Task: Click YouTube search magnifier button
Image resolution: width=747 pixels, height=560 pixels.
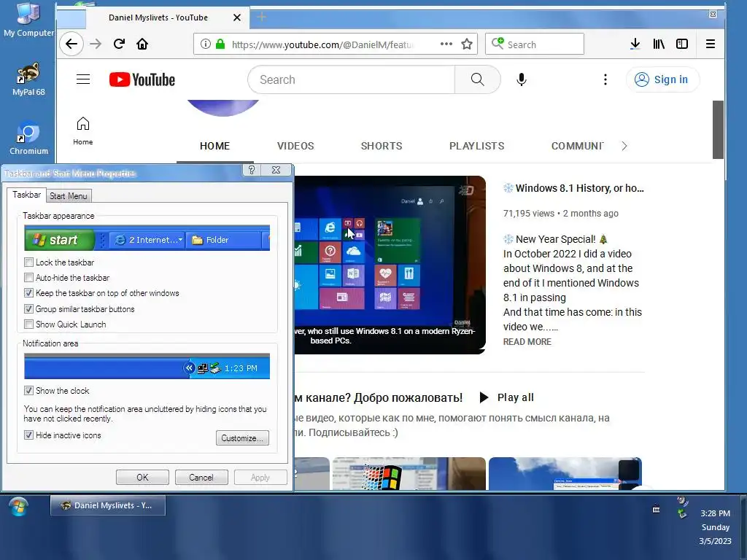Action: pos(477,79)
